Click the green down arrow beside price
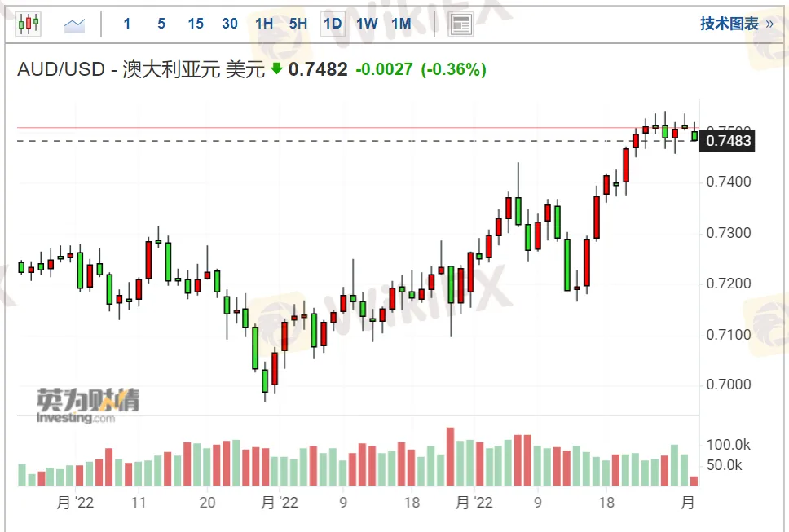Screen dimensions: 789x532 [276, 69]
